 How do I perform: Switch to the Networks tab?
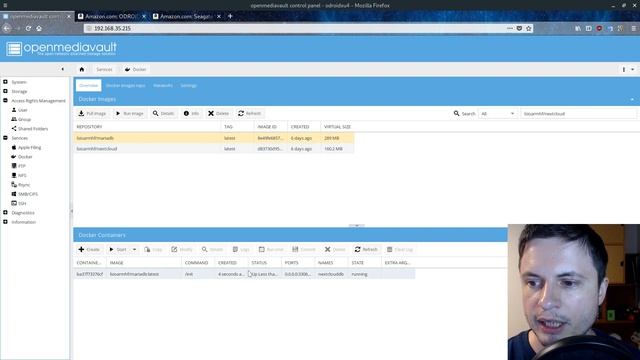(x=162, y=85)
